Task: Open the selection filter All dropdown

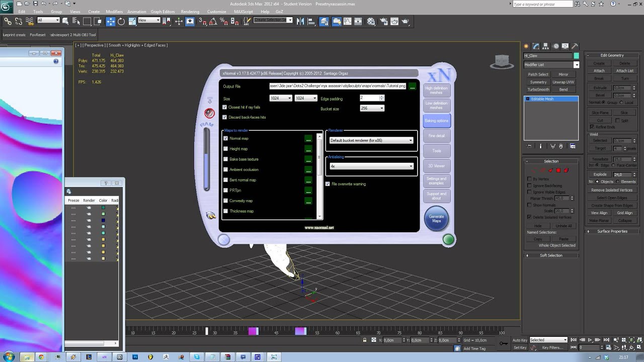Action: click(x=48, y=21)
